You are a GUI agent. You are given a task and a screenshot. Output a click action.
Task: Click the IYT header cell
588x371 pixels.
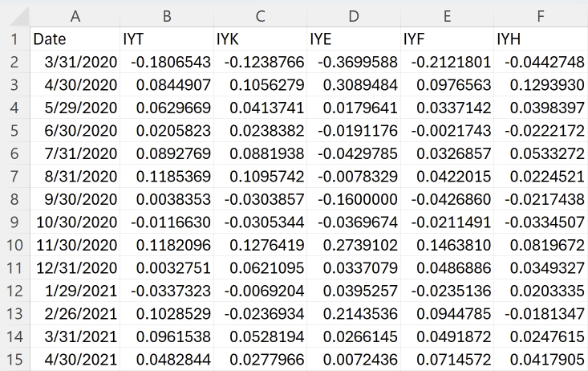pos(167,39)
